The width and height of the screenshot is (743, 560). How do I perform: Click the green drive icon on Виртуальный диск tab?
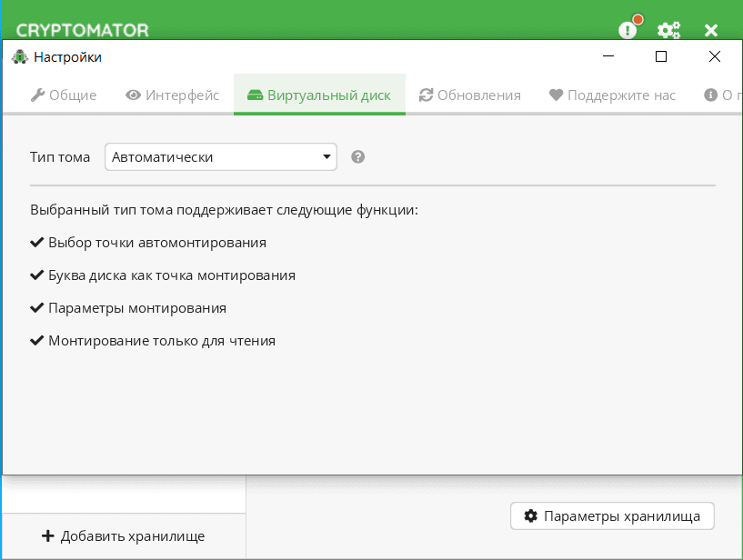[255, 95]
